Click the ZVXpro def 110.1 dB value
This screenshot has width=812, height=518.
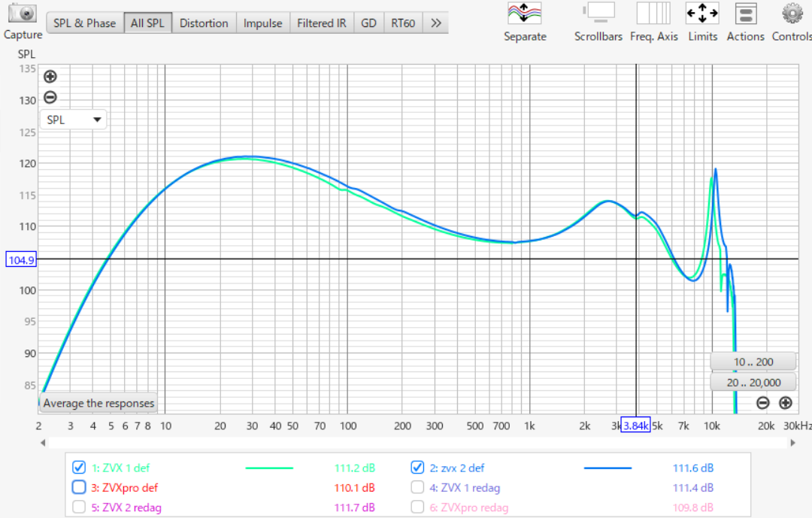tap(355, 487)
